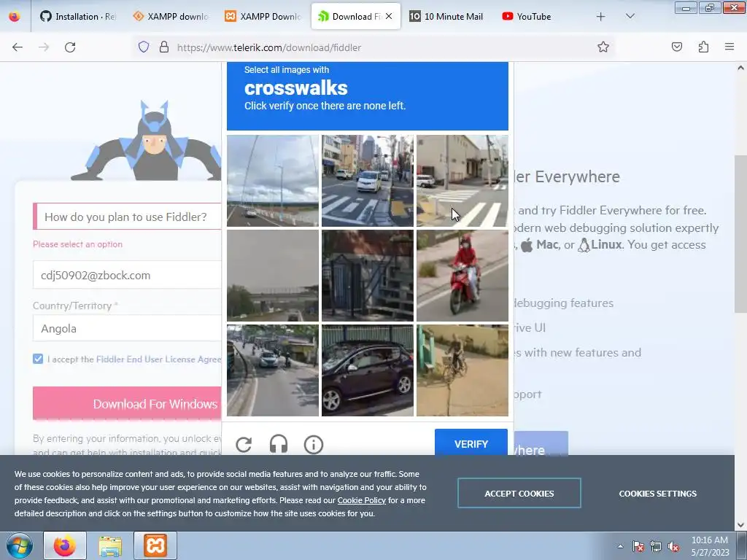The height and width of the screenshot is (560, 747).
Task: Select the captcha image of red motorcycle rider
Action: pyautogui.click(x=462, y=276)
